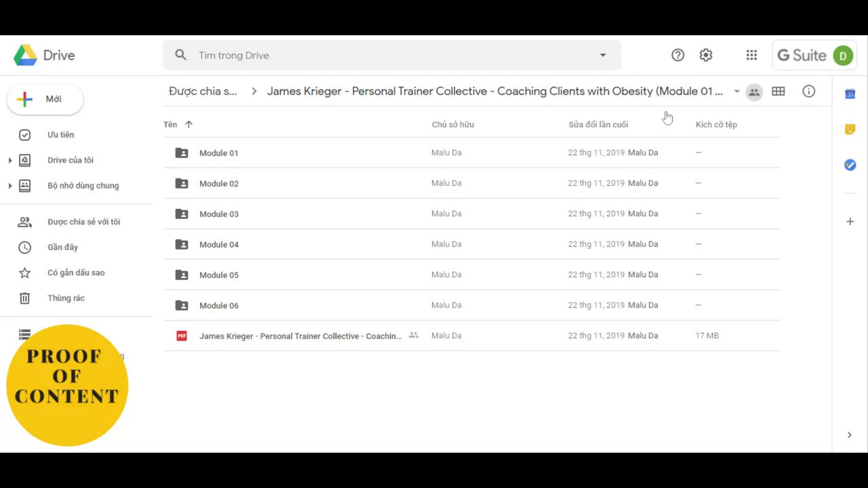Click the shared people icon in header
868x488 pixels.
(x=754, y=92)
